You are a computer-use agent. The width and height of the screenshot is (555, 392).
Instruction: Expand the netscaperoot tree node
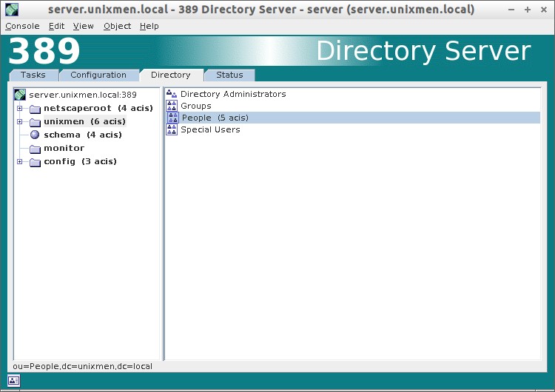pyautogui.click(x=20, y=108)
